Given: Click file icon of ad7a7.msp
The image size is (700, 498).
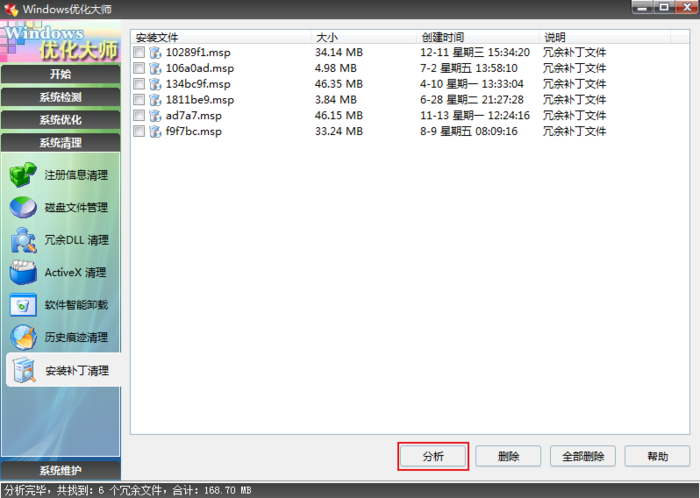Looking at the screenshot, I should click(155, 116).
